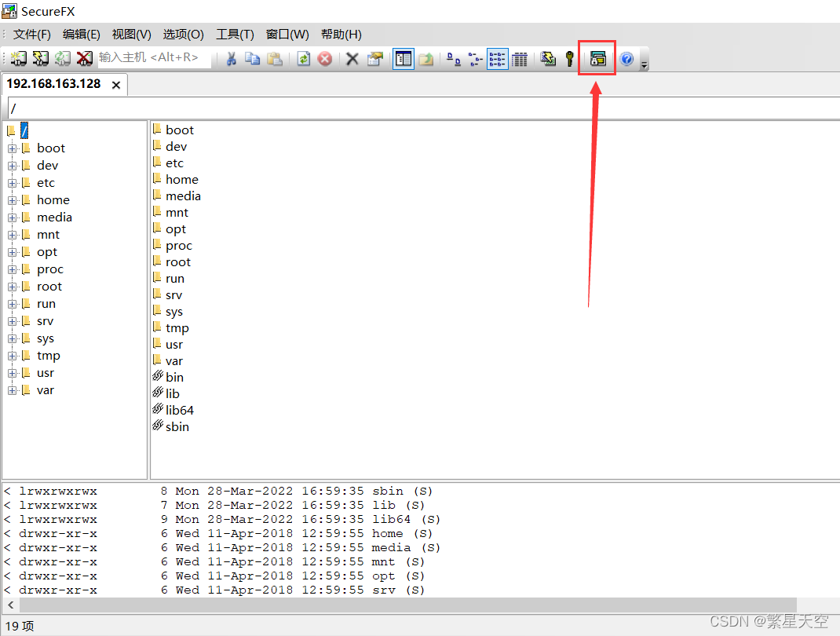
Task: Click the log pane horizontal scrollbar
Action: (x=408, y=605)
